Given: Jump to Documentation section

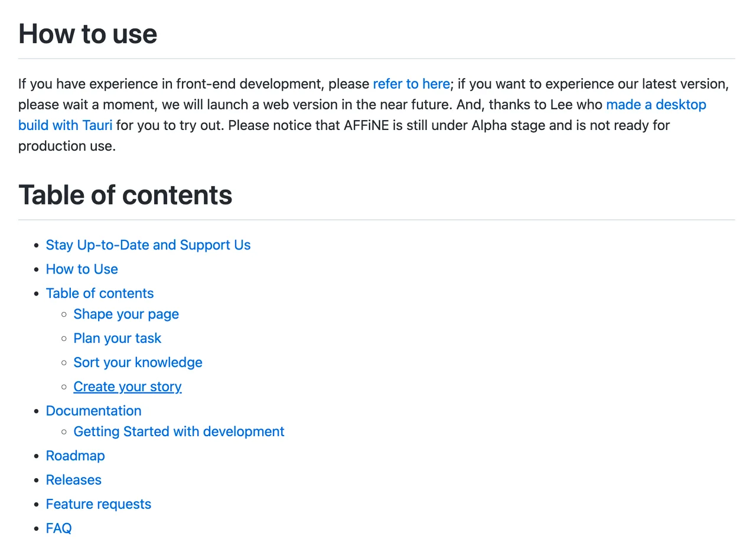Looking at the screenshot, I should pos(94,411).
